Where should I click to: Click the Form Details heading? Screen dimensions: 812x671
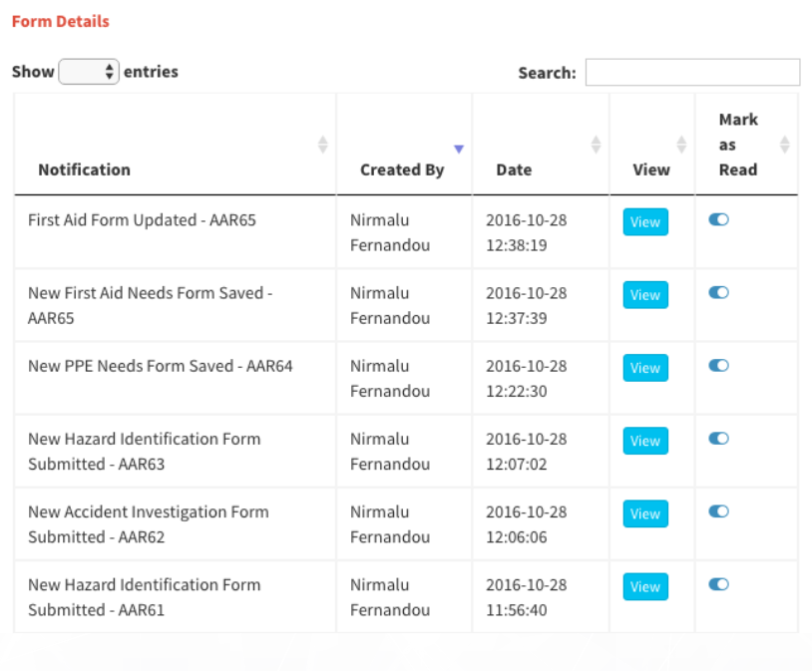click(x=60, y=21)
